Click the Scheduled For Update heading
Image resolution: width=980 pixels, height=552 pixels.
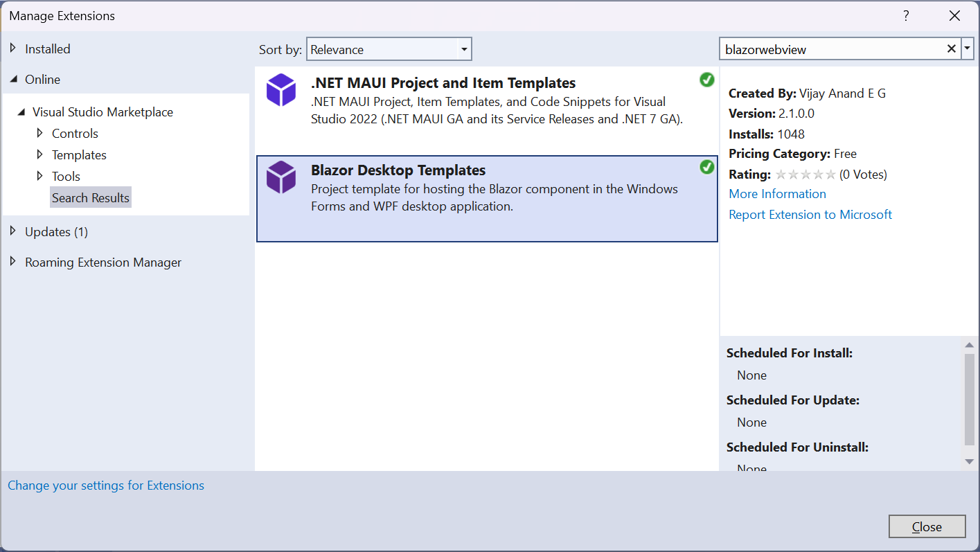793,400
